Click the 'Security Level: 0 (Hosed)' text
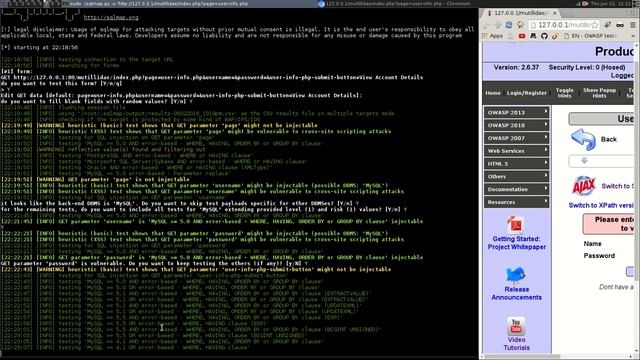This screenshot has width=640, height=360. [x=587, y=67]
